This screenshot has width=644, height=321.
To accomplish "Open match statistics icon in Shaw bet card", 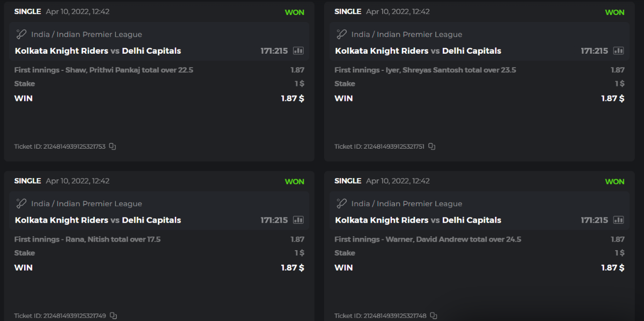I will [x=298, y=51].
